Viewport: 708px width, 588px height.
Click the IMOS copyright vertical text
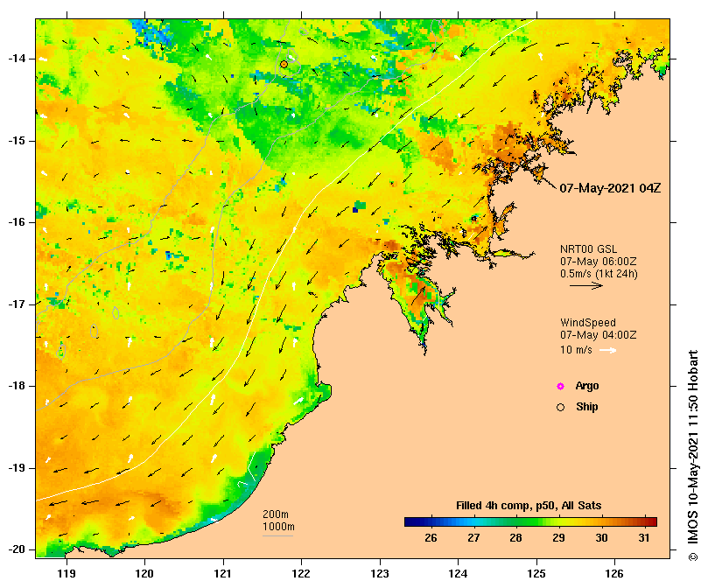tap(693, 456)
